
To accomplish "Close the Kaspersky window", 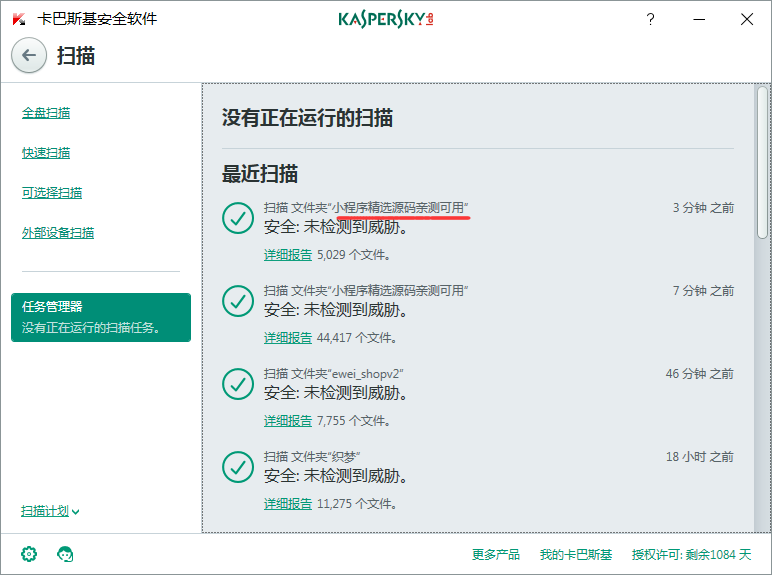I will (747, 19).
